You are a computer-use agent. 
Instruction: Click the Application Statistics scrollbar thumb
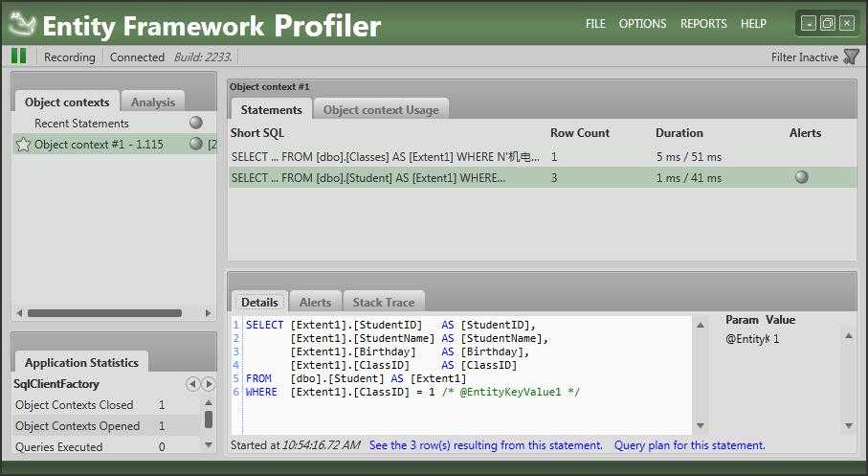point(208,419)
